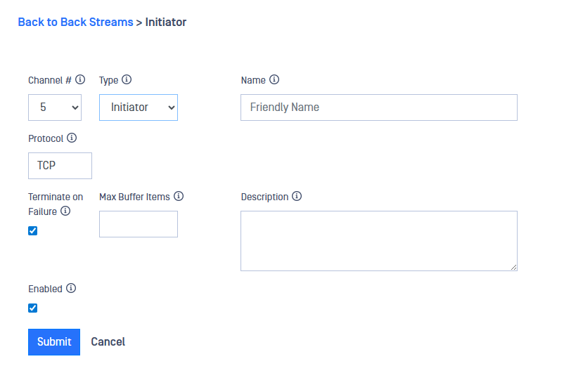Open the Protocol info tooltip icon
Screen dimensions: 564x392
[x=72, y=138]
